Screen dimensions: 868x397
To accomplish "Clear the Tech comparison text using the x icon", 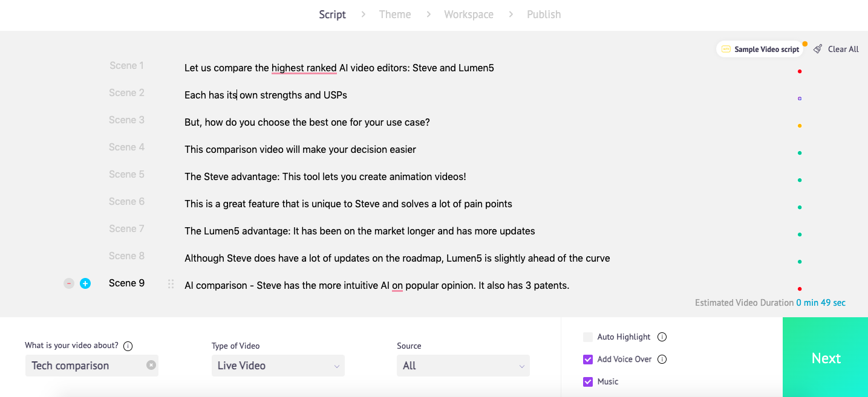I will [151, 365].
